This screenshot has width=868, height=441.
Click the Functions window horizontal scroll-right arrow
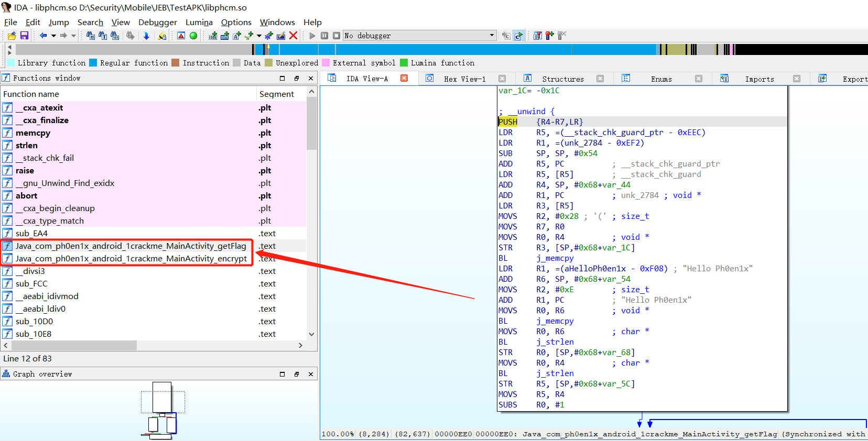click(x=300, y=345)
